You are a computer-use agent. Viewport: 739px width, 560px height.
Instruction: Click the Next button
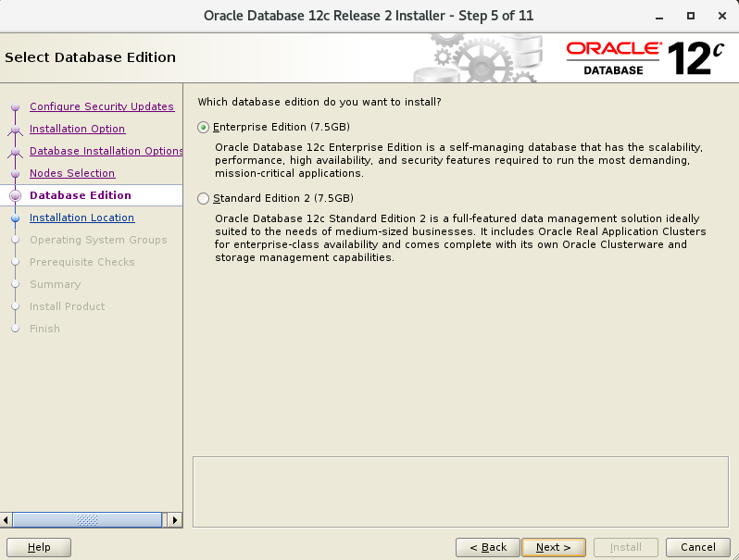pyautogui.click(x=553, y=547)
